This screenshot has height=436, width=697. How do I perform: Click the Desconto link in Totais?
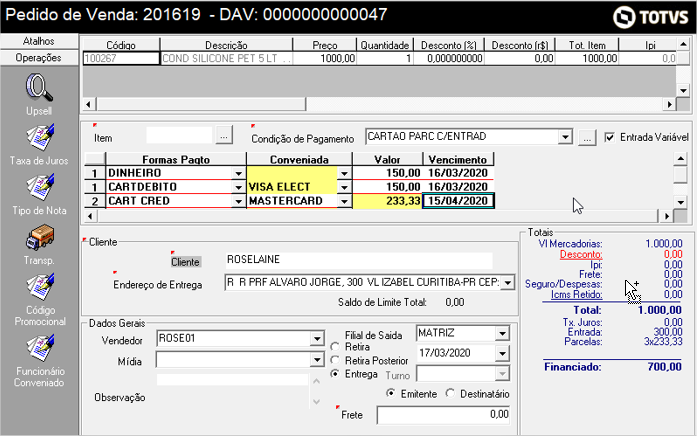click(x=581, y=255)
